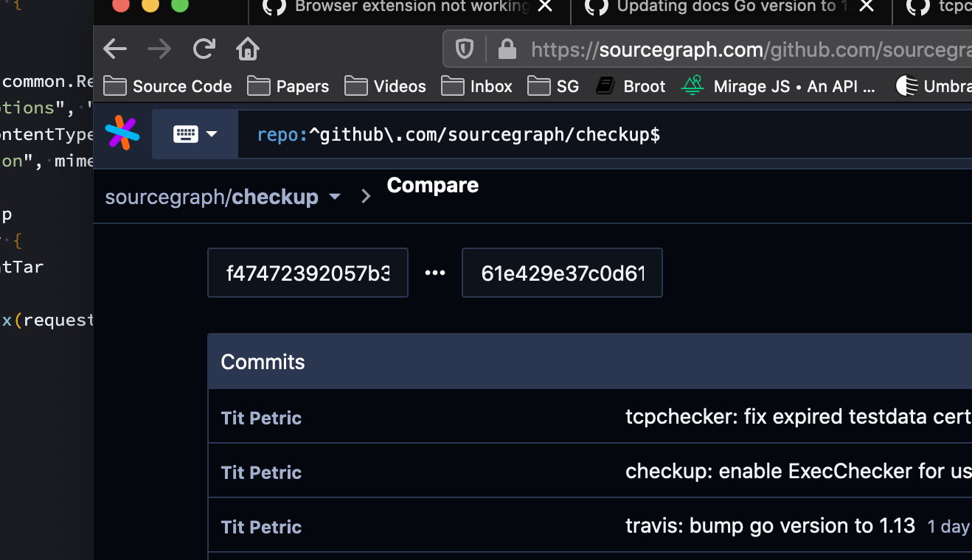Open Tit Petric author on tcpchecker commit
Image resolution: width=972 pixels, height=560 pixels.
(261, 418)
